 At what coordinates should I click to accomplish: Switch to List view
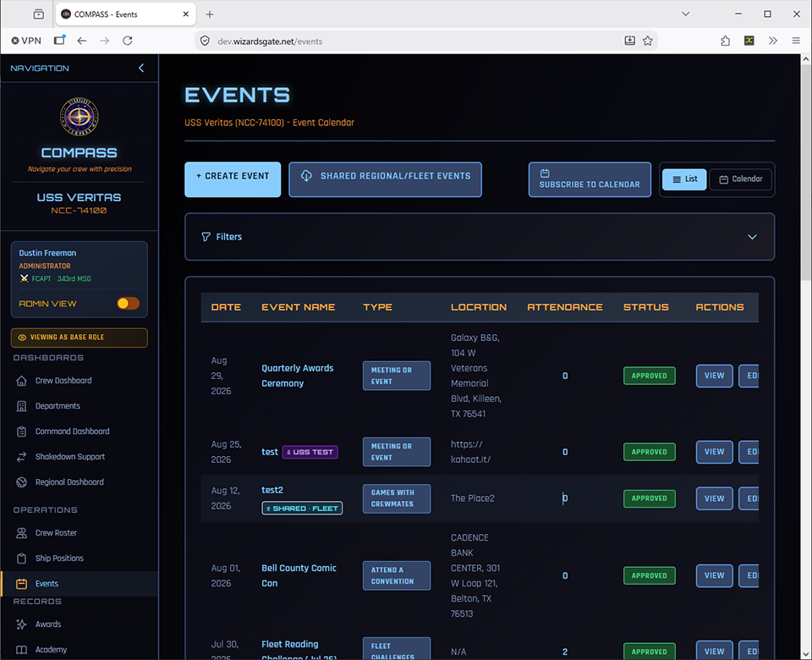tap(684, 179)
